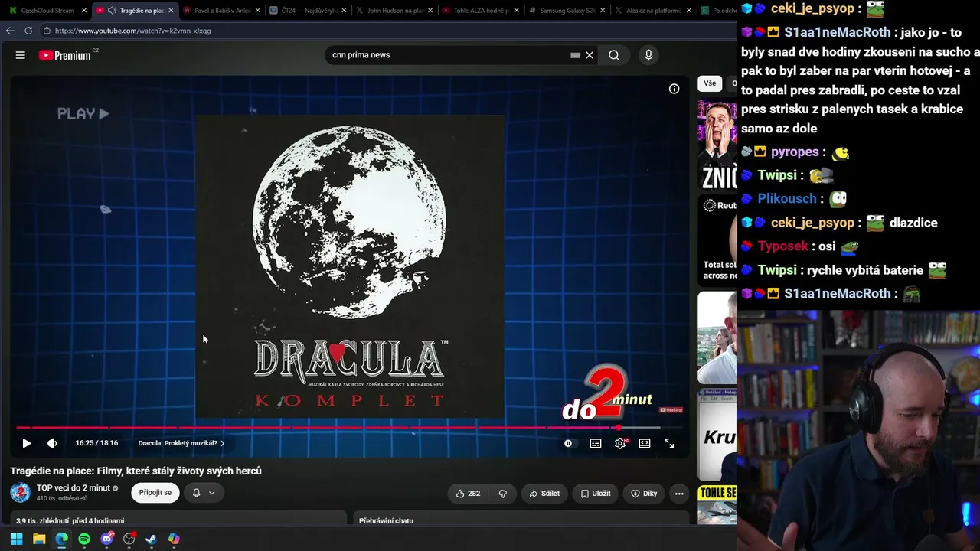The image size is (980, 551).
Task: Dislike the video
Action: point(503,494)
